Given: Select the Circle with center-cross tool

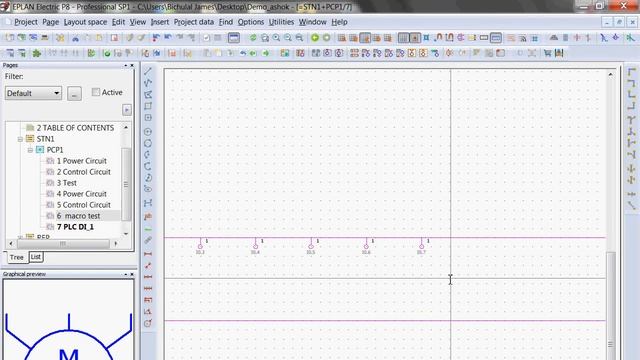Looking at the screenshot, I should coord(148,132).
